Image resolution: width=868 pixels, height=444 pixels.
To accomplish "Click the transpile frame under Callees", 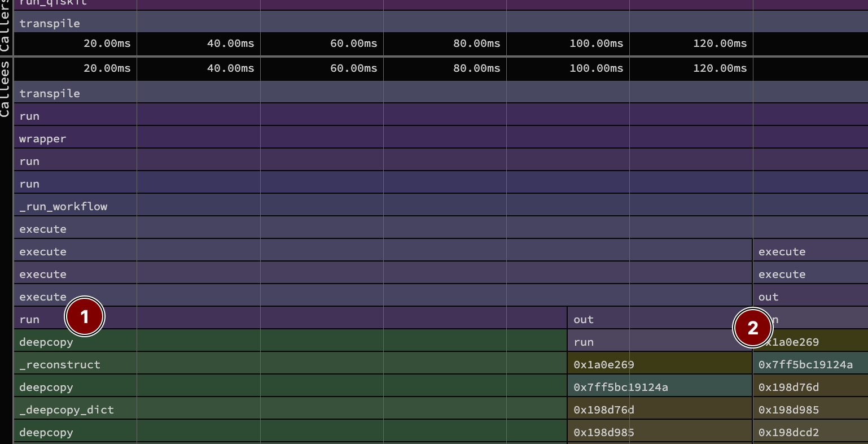I will pyautogui.click(x=50, y=93).
